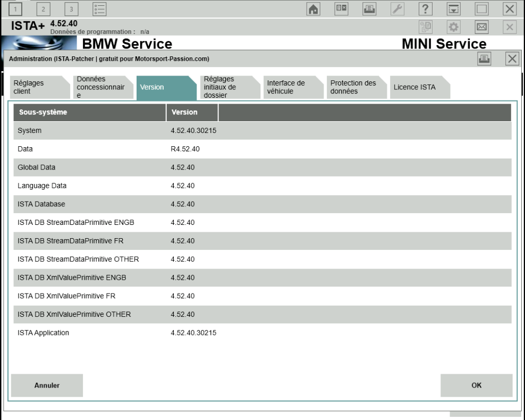Print the Administration dialog contents
Viewport: 525px width, 420px height.
click(x=484, y=58)
